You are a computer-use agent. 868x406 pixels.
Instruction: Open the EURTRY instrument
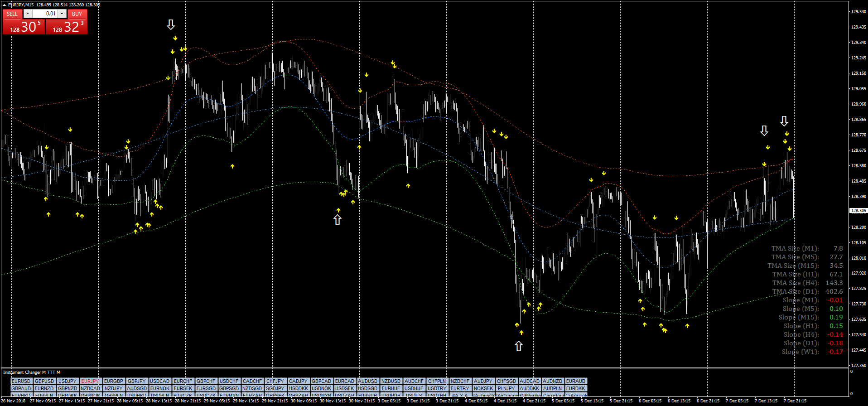pos(460,388)
